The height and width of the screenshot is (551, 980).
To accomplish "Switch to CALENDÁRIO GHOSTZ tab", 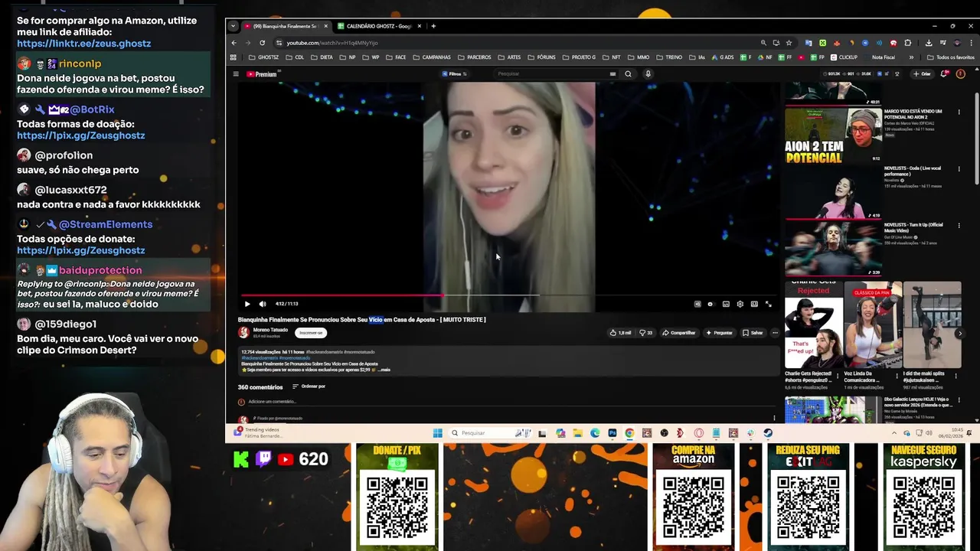I will pos(378,26).
